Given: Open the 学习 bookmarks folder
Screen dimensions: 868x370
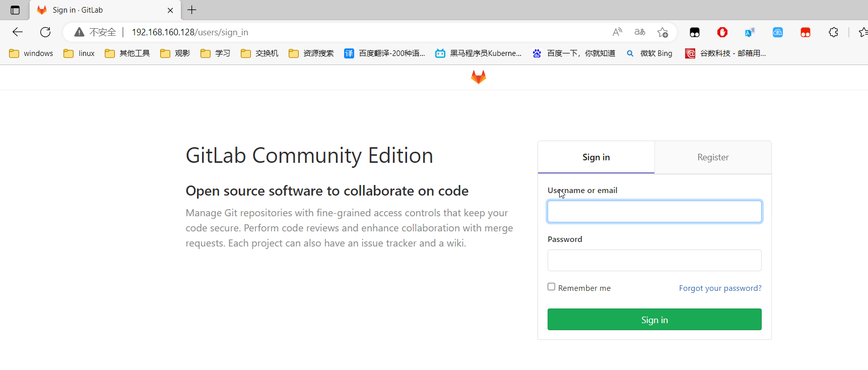Looking at the screenshot, I should [x=216, y=53].
